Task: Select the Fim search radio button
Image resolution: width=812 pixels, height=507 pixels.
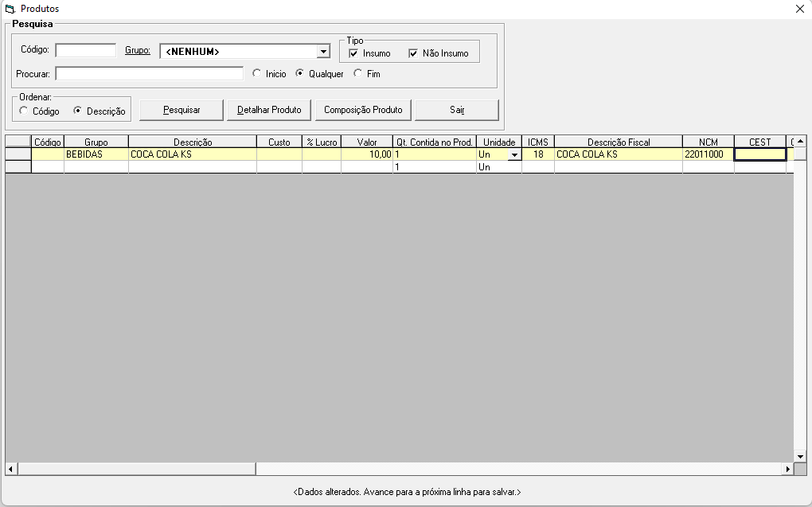Action: pos(358,73)
